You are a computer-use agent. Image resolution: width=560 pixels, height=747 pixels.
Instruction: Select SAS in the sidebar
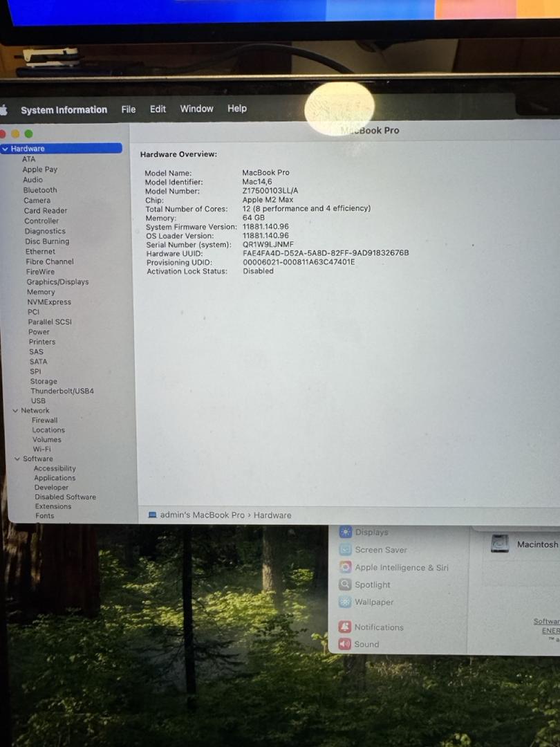[36, 351]
